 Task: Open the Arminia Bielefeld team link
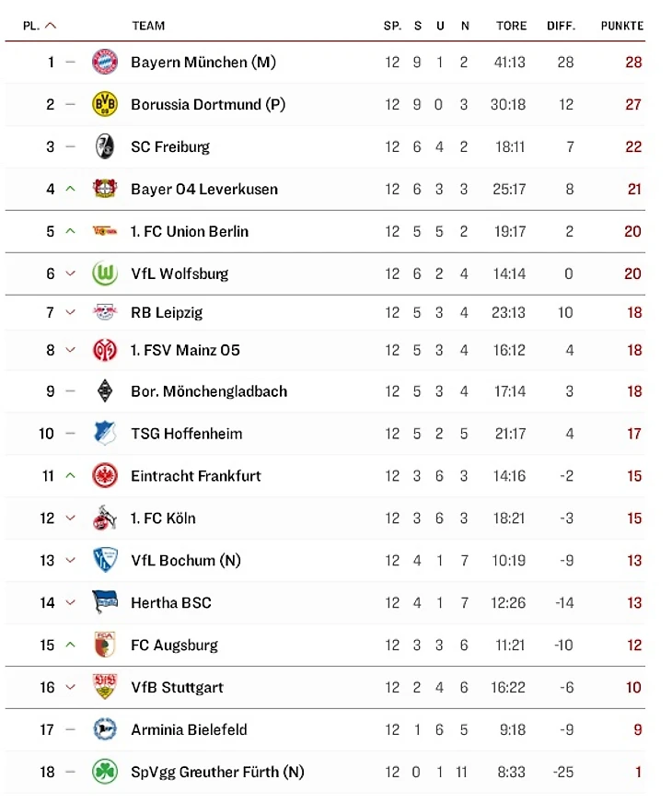click(x=189, y=729)
